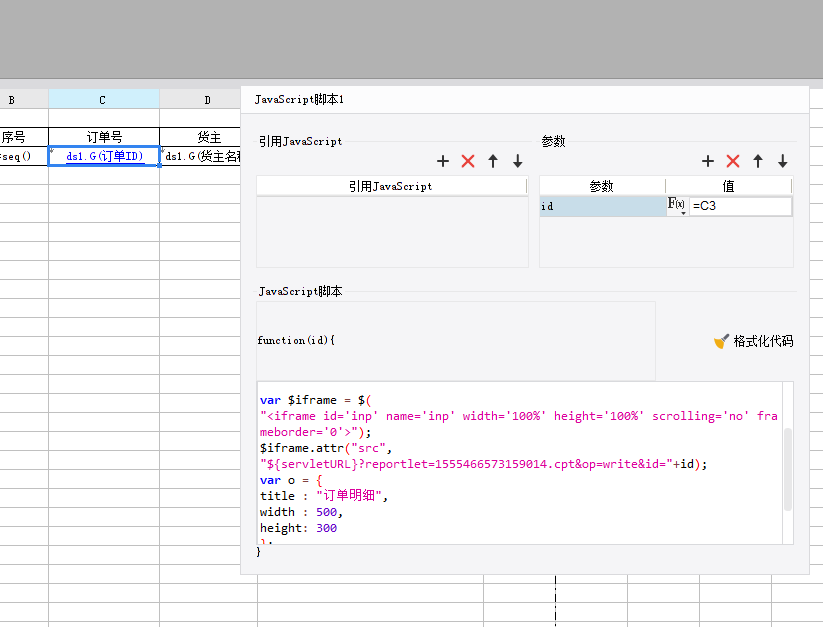Click the $iframe.attr("src", code line
Image resolution: width=823 pixels, height=627 pixels.
click(325, 448)
